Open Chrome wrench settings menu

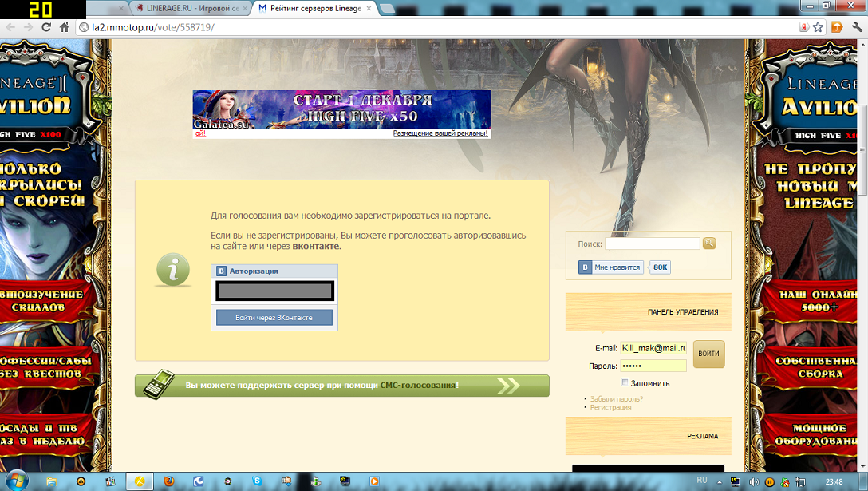coord(857,27)
